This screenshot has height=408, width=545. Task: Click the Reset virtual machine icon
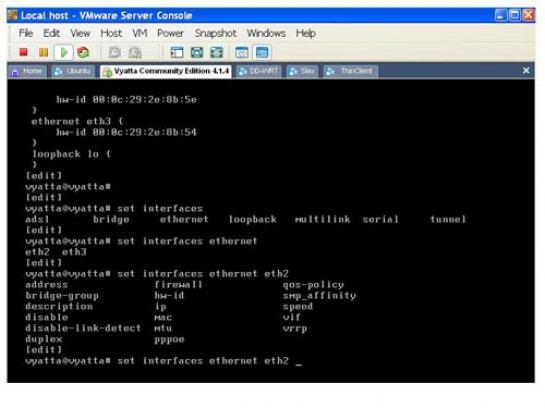tap(83, 52)
